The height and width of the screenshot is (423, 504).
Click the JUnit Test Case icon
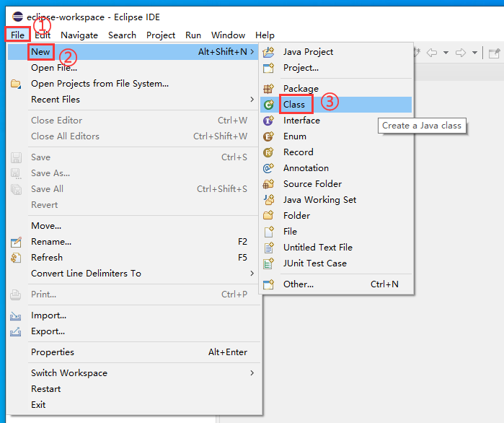click(x=269, y=263)
